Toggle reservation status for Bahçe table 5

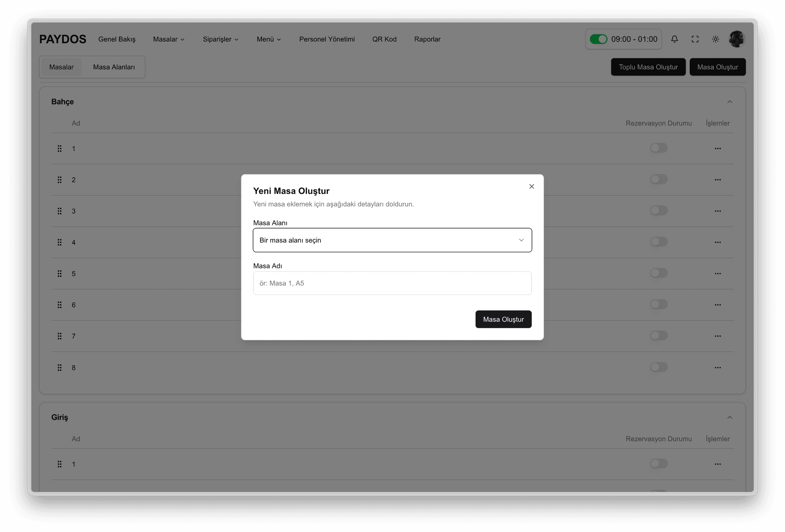point(658,273)
